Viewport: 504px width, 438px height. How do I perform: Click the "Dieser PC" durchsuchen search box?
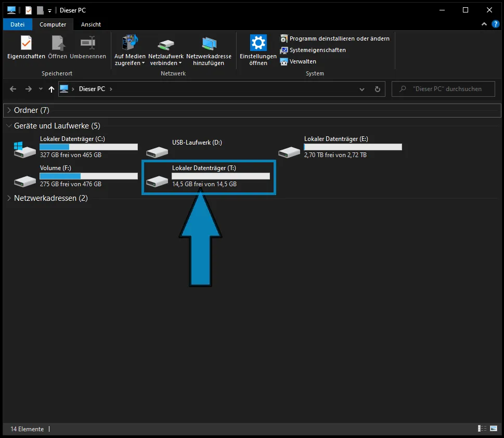pyautogui.click(x=443, y=89)
